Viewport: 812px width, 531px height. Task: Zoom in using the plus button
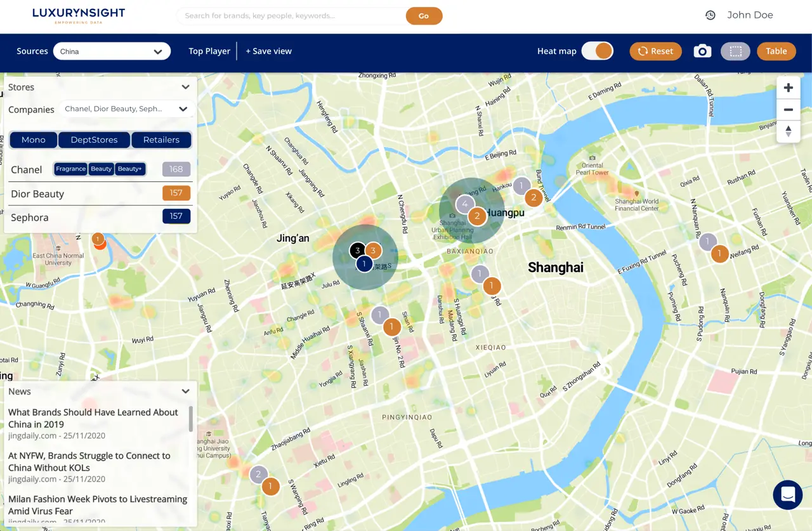(788, 88)
